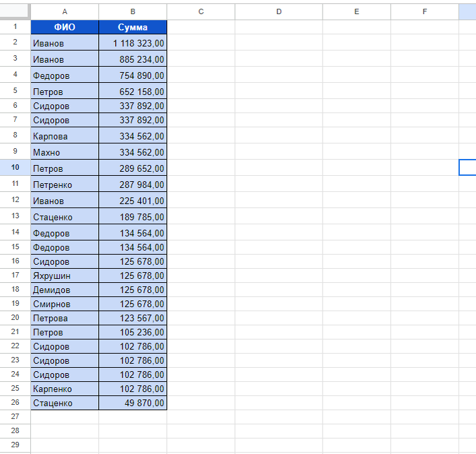Screen dimensions: 476x454
Task: Click Петров cell in row 5
Action: pyautogui.click(x=65, y=91)
